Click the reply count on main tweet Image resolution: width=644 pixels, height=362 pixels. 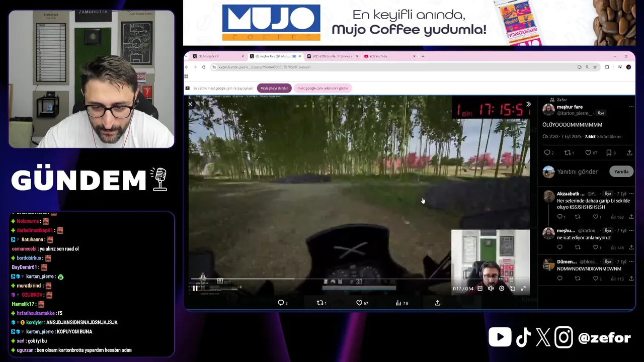tap(549, 153)
